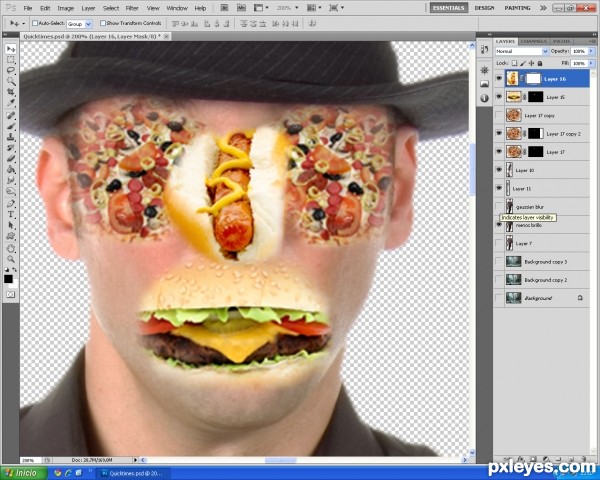Image resolution: width=600 pixels, height=480 pixels.
Task: Select the Layer 16 layer mask thumbnail
Action: pyautogui.click(x=533, y=79)
